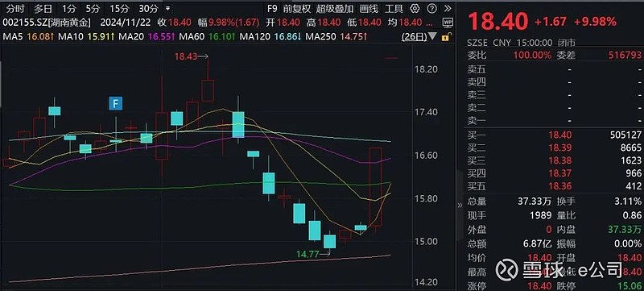The width and height of the screenshot is (644, 291).
Task: Click the 量比 0.86 value
Action: [x=633, y=215]
